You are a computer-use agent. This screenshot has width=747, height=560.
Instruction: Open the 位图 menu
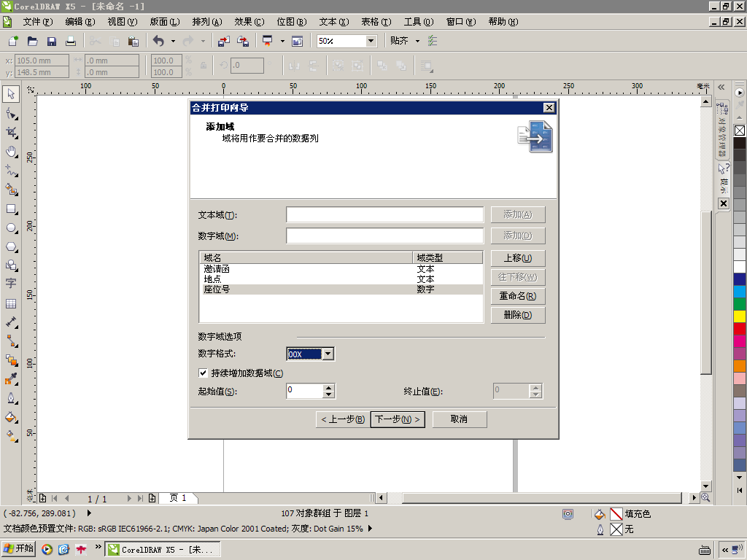click(x=292, y=22)
